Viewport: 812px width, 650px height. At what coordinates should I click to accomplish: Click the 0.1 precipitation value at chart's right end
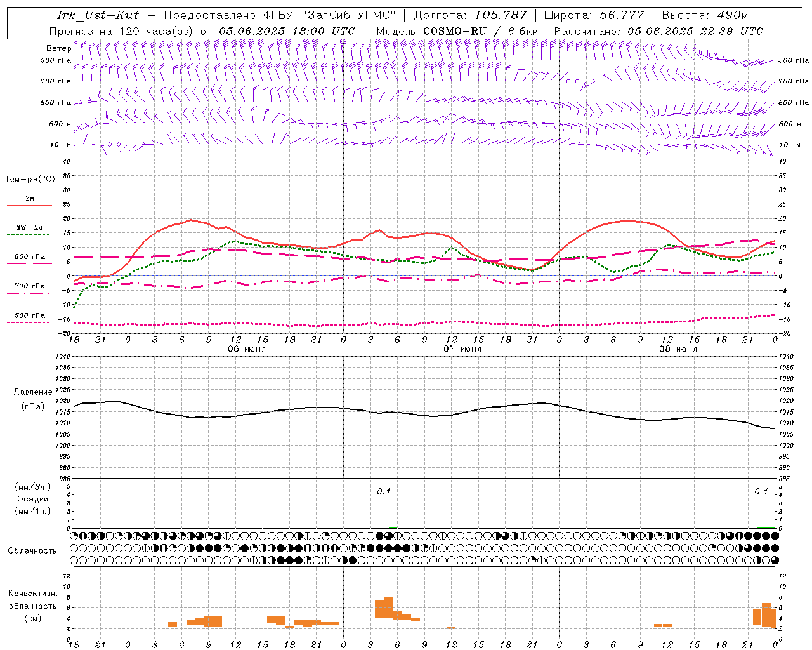pyautogui.click(x=761, y=492)
